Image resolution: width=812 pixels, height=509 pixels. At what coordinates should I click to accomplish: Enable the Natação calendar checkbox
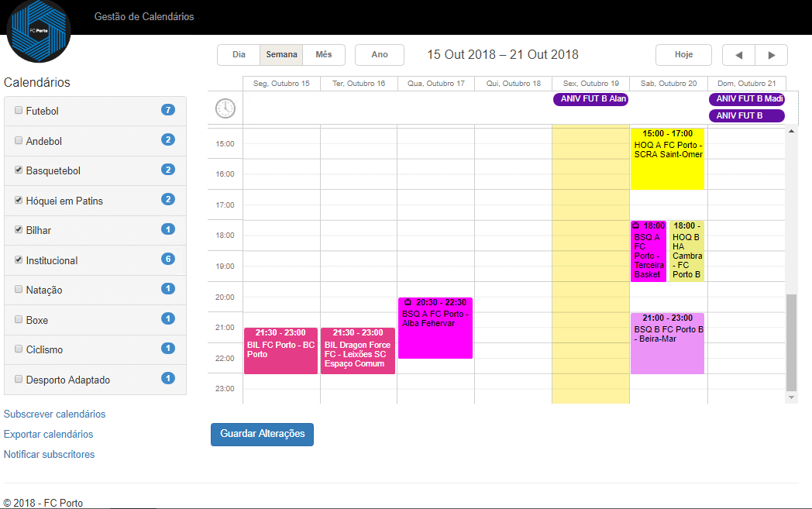click(18, 289)
